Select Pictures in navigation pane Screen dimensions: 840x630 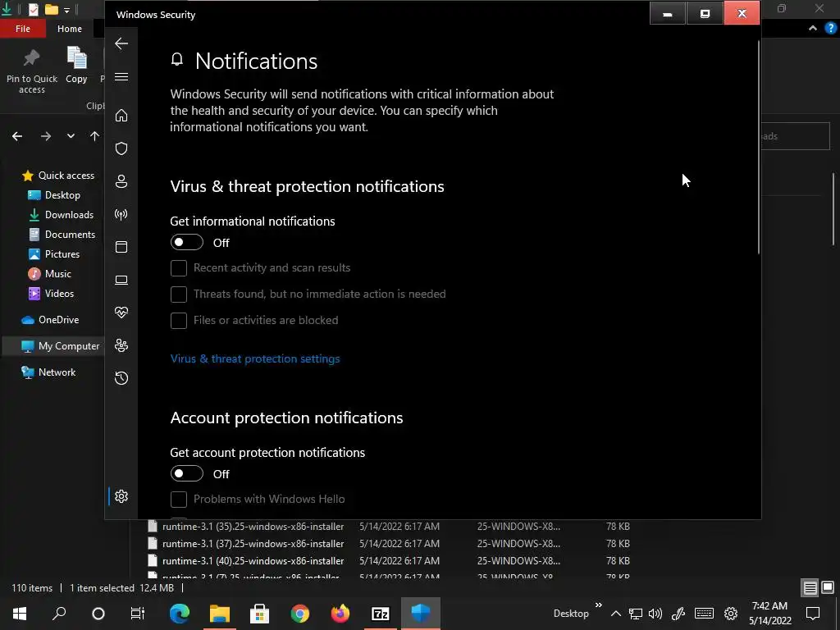[53, 254]
